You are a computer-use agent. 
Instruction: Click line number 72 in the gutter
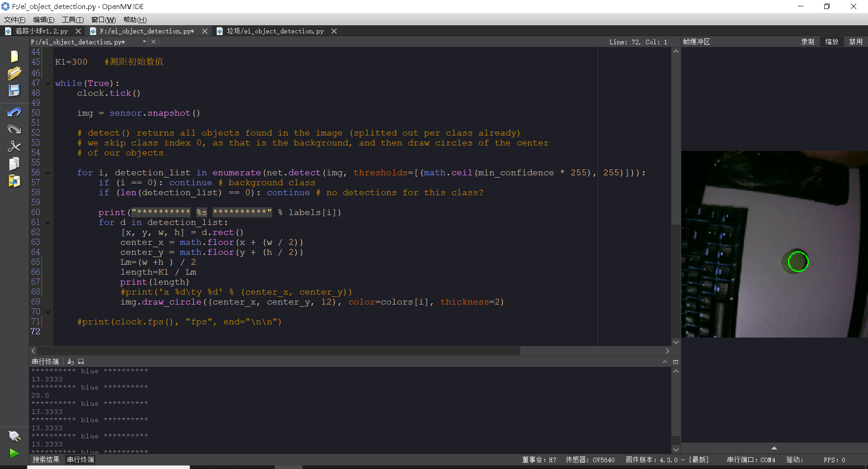(35, 332)
